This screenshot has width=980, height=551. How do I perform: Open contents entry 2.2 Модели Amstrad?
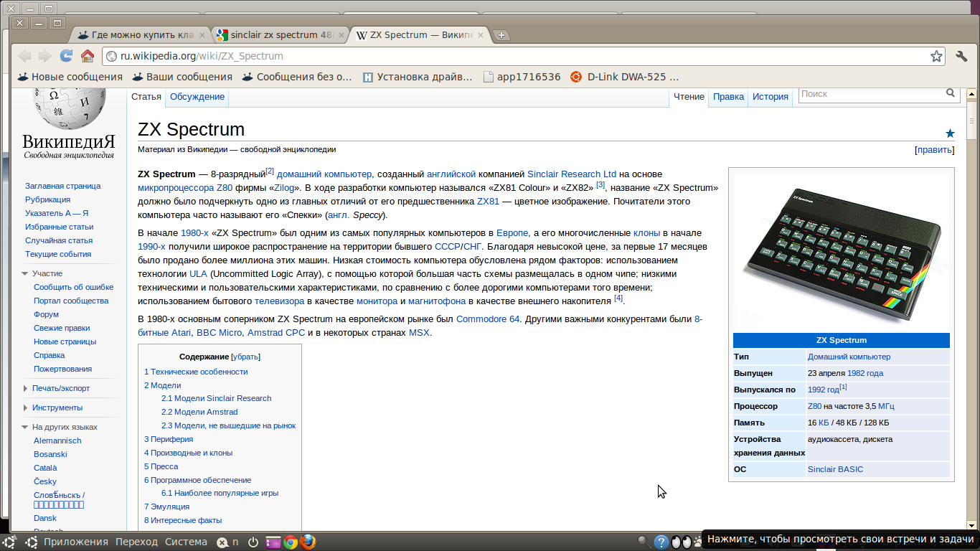pyautogui.click(x=199, y=412)
